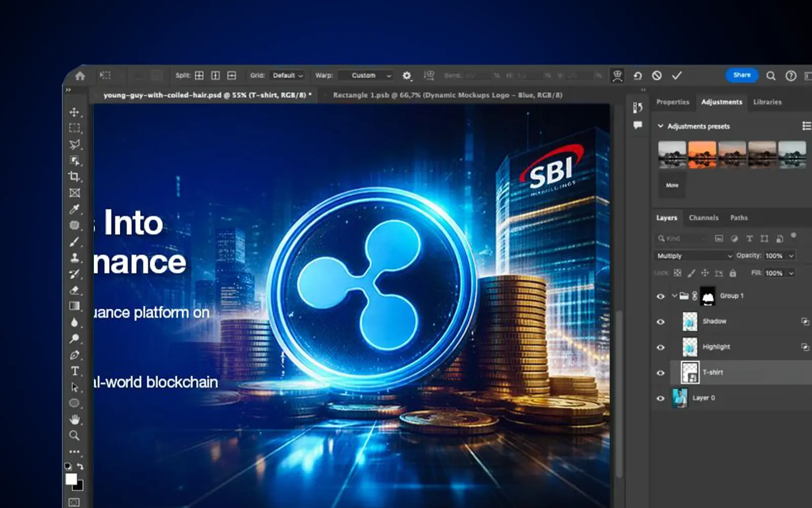Reset the warp transform
Image resolution: width=812 pixels, height=508 pixels.
(637, 76)
